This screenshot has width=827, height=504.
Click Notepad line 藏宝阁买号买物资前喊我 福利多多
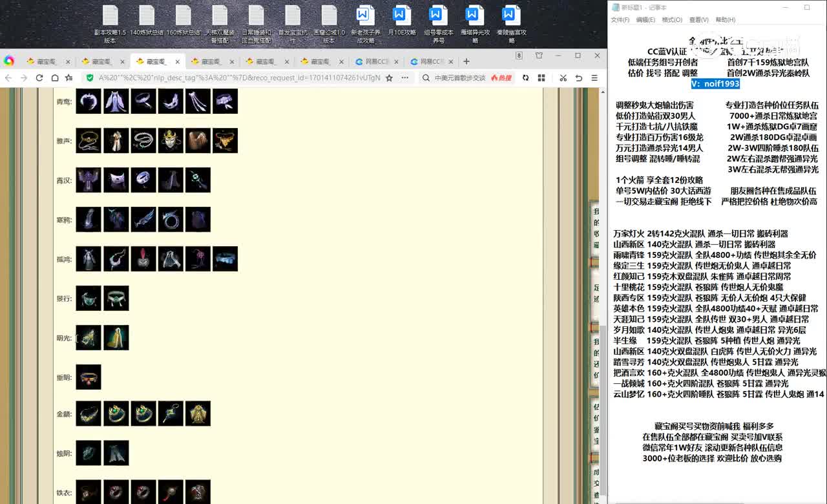coord(714,426)
